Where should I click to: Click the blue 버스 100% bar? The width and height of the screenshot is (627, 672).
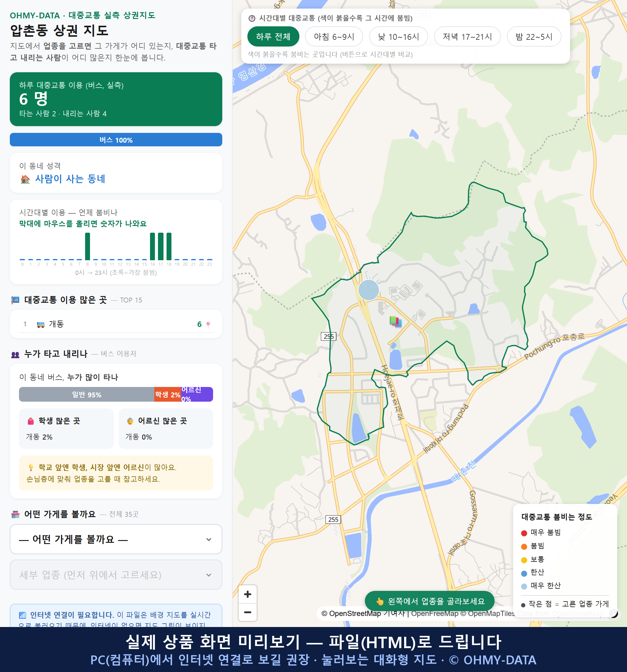click(116, 140)
